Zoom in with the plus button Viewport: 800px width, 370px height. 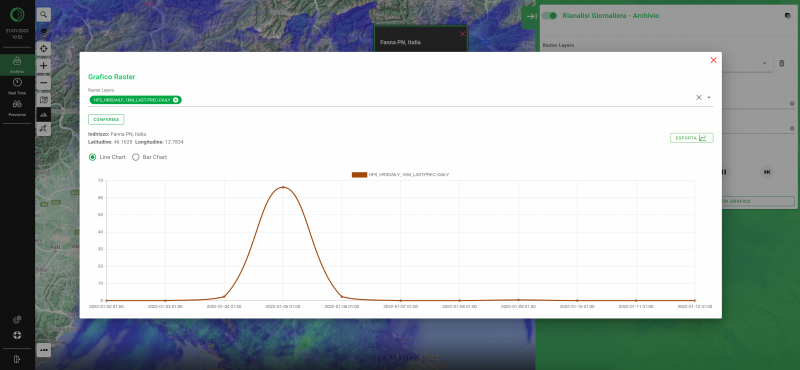coord(44,66)
